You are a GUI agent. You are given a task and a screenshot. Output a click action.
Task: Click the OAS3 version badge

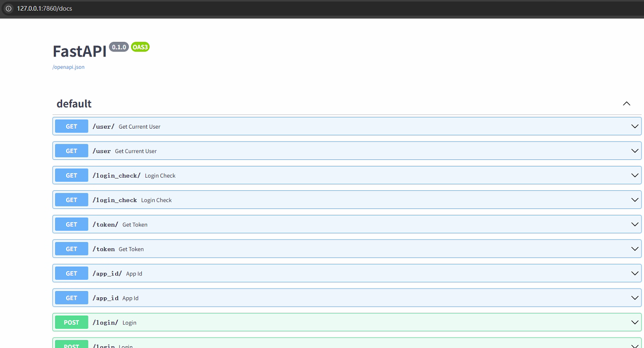click(140, 47)
